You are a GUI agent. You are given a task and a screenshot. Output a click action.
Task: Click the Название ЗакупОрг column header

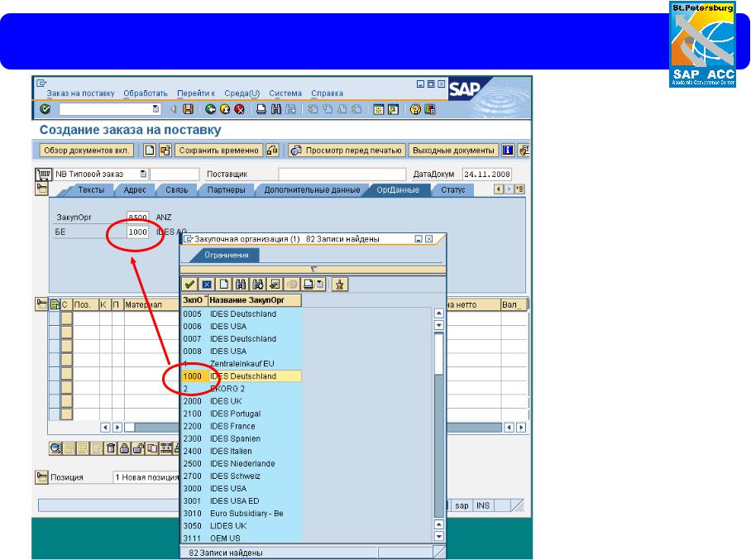pos(254,300)
